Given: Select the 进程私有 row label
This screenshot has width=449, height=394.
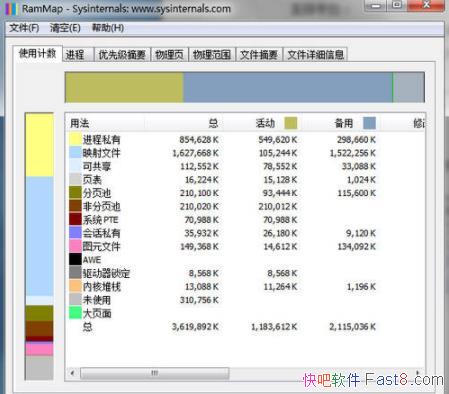Looking at the screenshot, I should click(101, 140).
